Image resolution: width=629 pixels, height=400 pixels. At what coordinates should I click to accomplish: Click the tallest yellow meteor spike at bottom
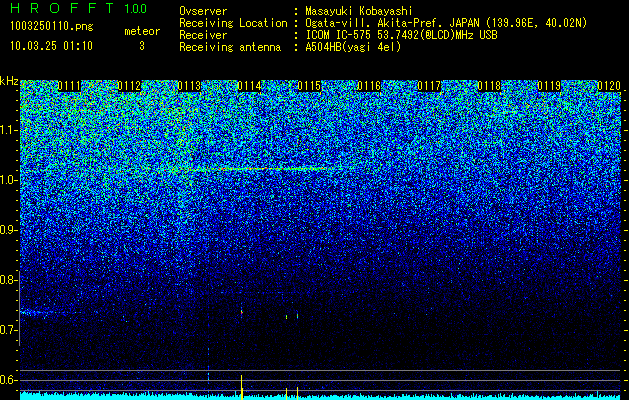[241, 387]
